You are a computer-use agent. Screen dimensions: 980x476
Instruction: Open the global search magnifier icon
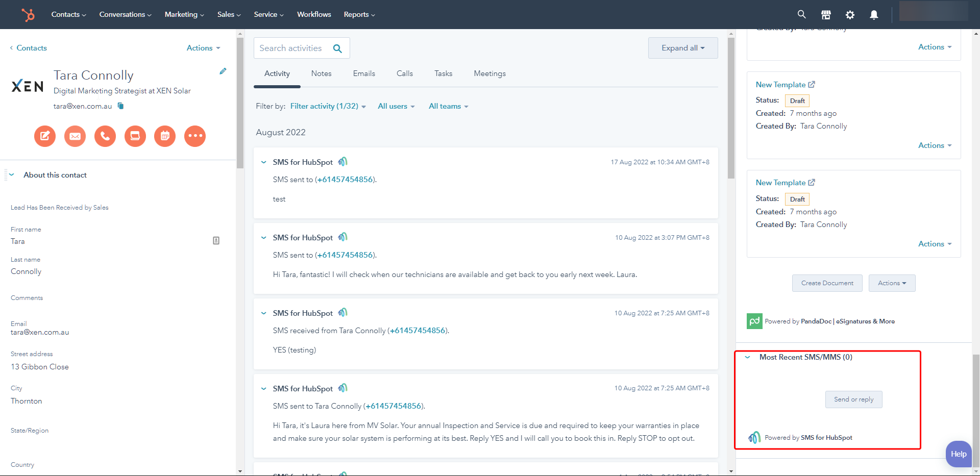point(802,14)
